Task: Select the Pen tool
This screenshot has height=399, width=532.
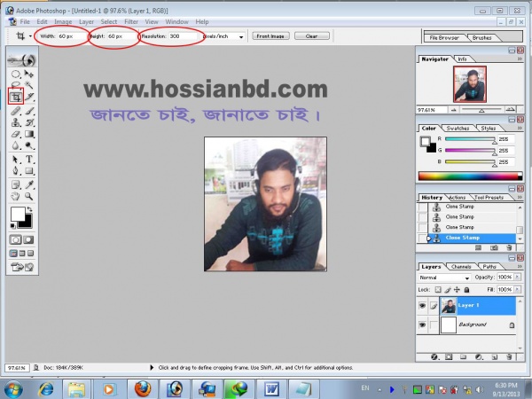Action: (15, 170)
